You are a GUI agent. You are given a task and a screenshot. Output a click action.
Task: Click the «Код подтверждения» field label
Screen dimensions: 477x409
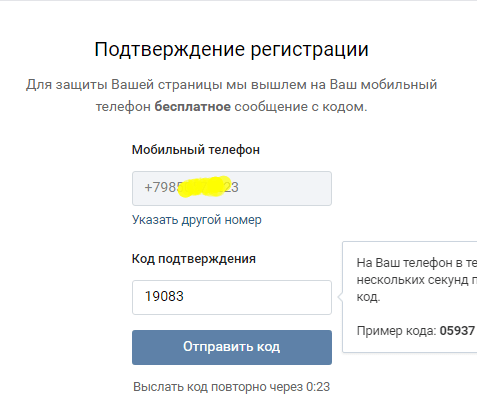click(x=194, y=259)
